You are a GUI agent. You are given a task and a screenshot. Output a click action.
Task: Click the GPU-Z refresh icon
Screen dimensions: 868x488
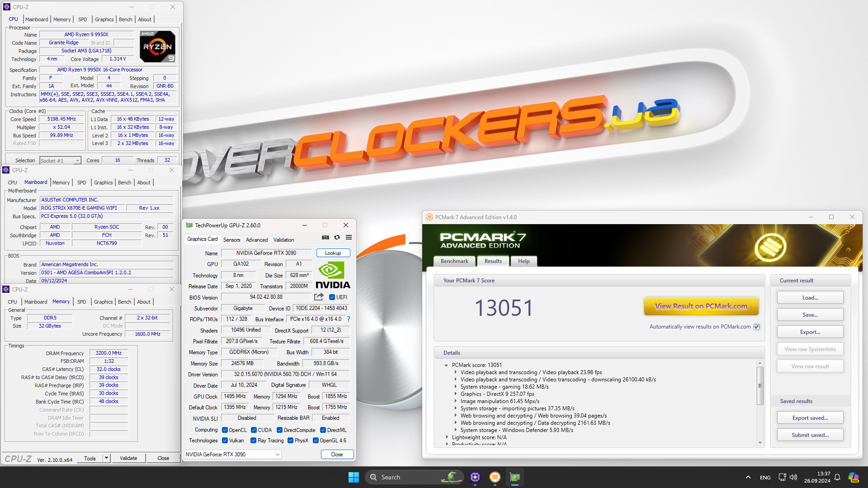337,238
